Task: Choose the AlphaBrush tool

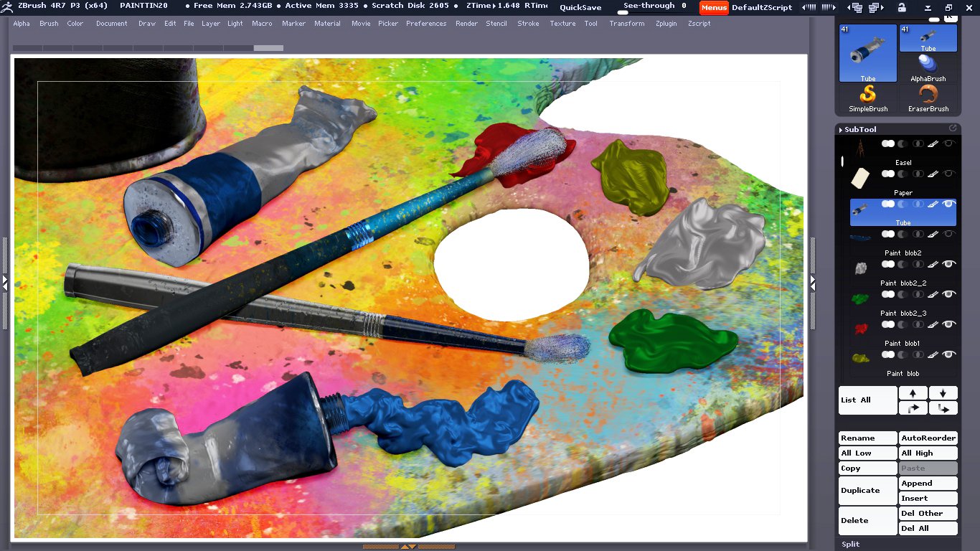Action: click(x=928, y=67)
